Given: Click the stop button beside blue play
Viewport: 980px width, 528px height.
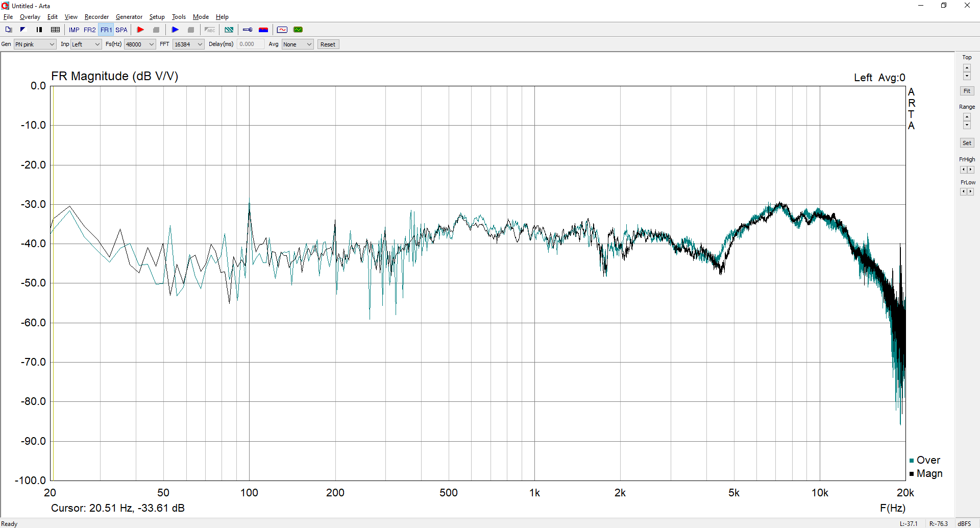Looking at the screenshot, I should click(191, 30).
